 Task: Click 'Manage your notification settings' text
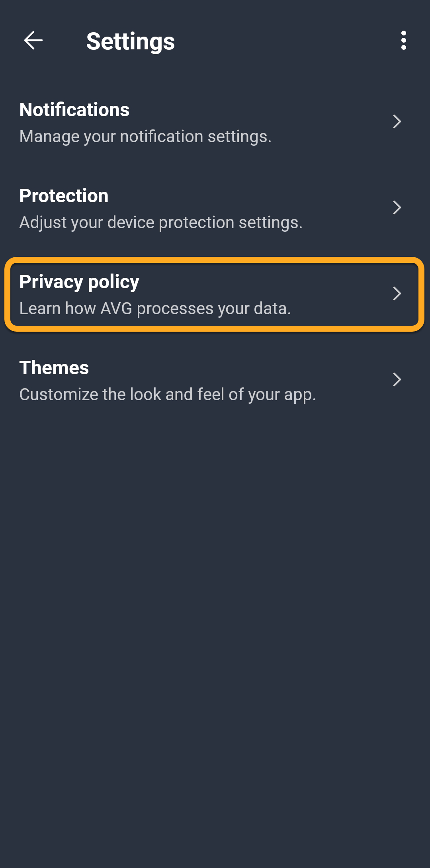click(145, 137)
